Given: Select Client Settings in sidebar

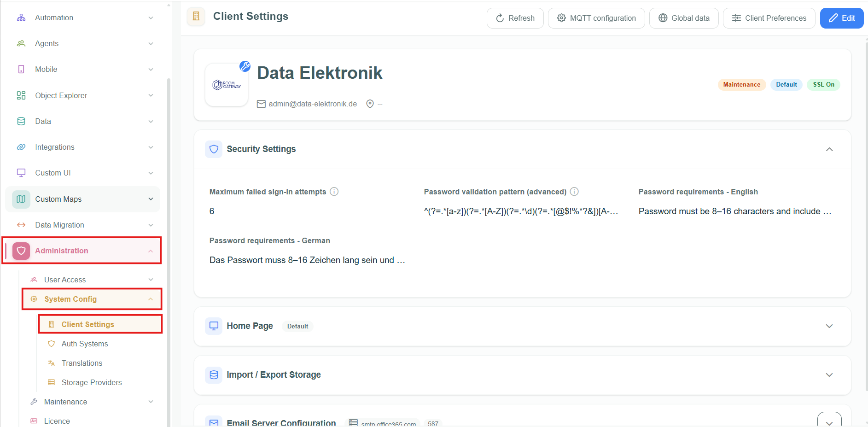Looking at the screenshot, I should [100, 324].
